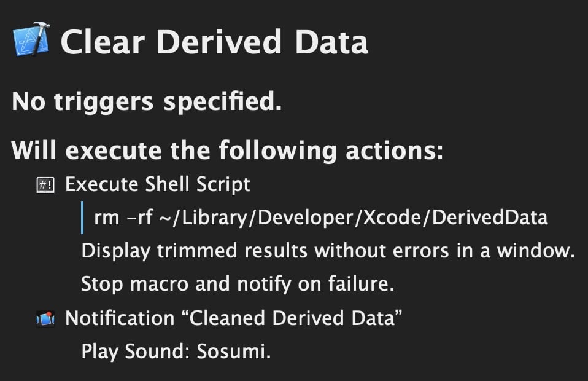Image resolution: width=588 pixels, height=381 pixels.
Task: Choose the "Sosumi" sound name
Action: 232,352
